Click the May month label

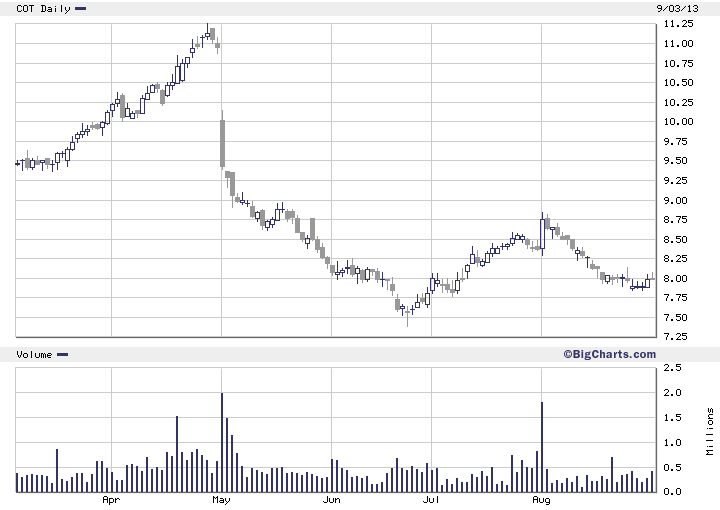click(x=221, y=500)
